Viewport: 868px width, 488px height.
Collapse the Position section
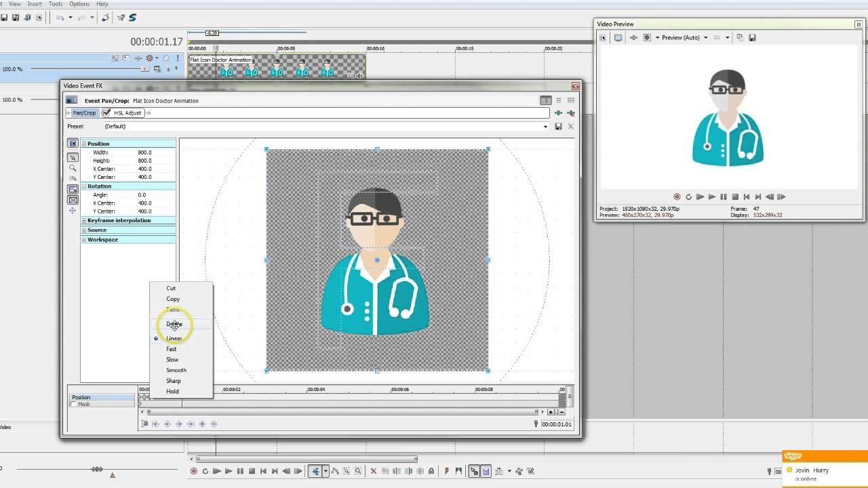click(x=84, y=144)
